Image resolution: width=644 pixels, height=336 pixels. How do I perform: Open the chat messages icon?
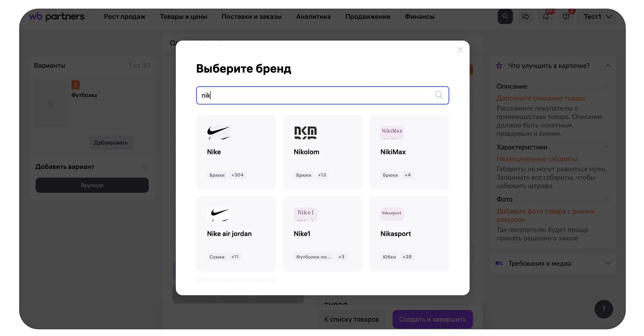tap(525, 17)
